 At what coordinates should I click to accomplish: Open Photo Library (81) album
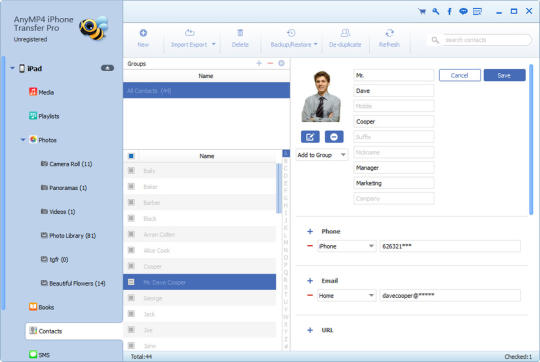tap(68, 236)
